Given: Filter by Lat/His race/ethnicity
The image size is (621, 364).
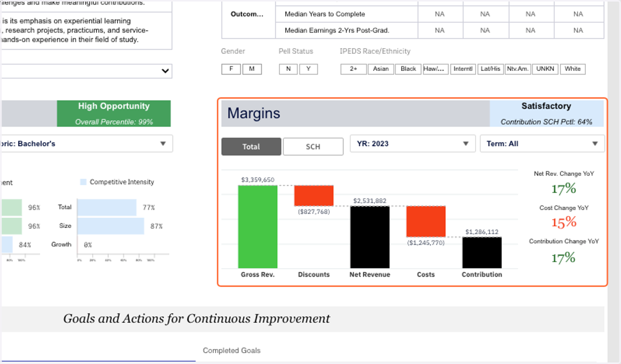Looking at the screenshot, I should pos(491,69).
